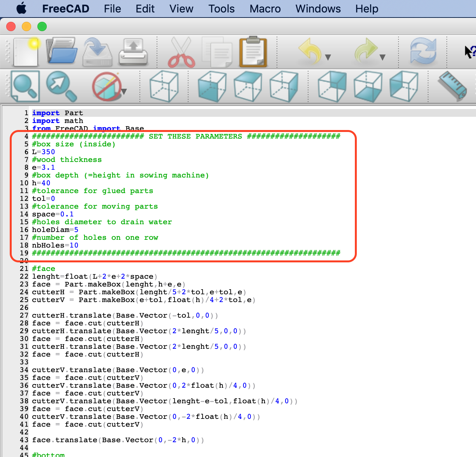Set the Rear view cube icon
Screen dimensions: 476x457
332,86
